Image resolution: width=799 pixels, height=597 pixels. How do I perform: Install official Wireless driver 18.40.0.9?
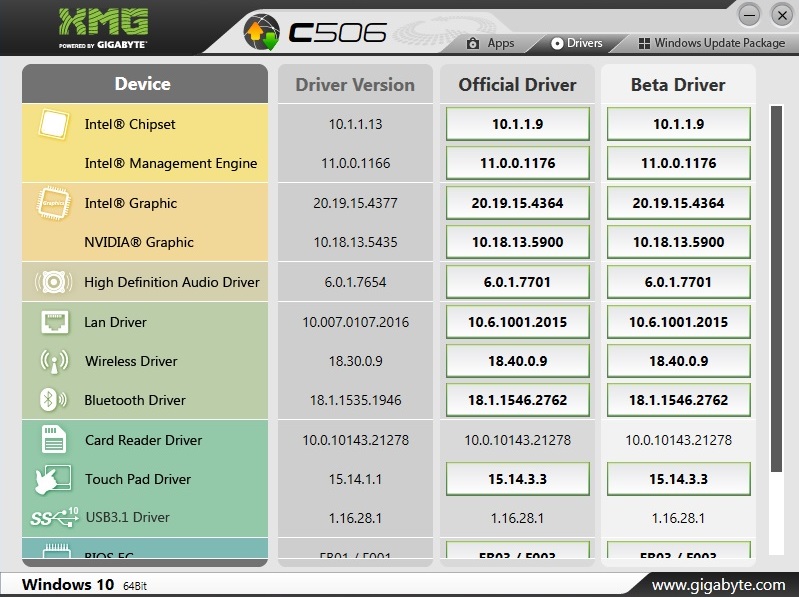(517, 361)
